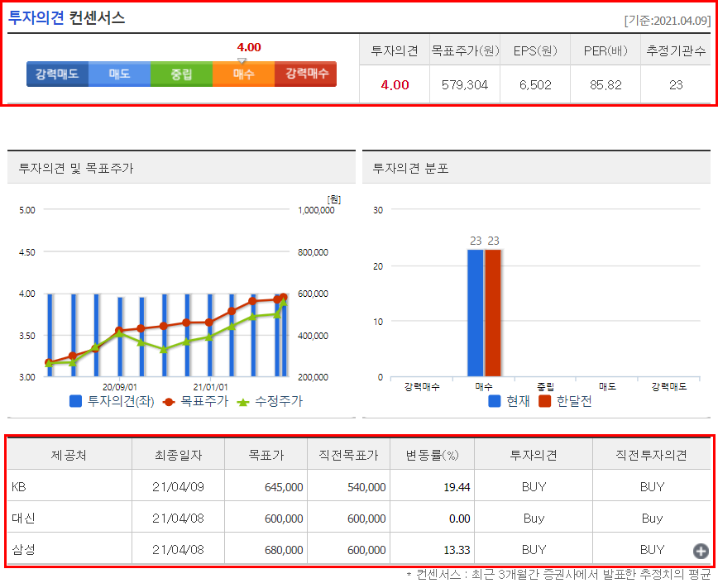Click the 4.00 rating pointer marker
Viewport: 718px width, 588px height.
242,60
